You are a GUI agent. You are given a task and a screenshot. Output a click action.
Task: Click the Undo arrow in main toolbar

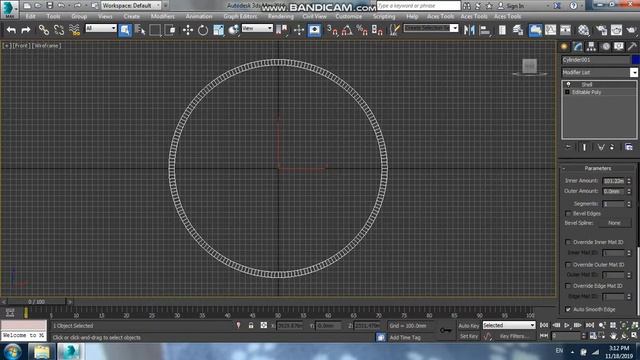(11, 30)
